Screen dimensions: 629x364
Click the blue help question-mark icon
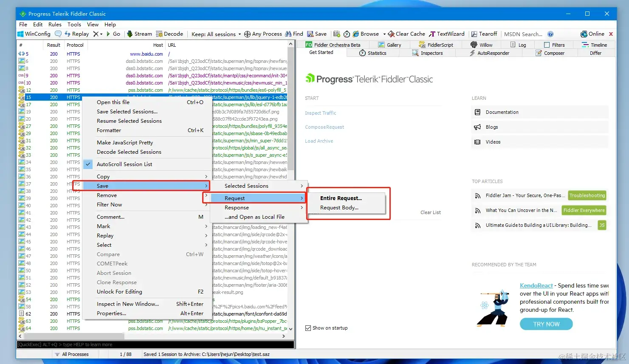tap(550, 34)
